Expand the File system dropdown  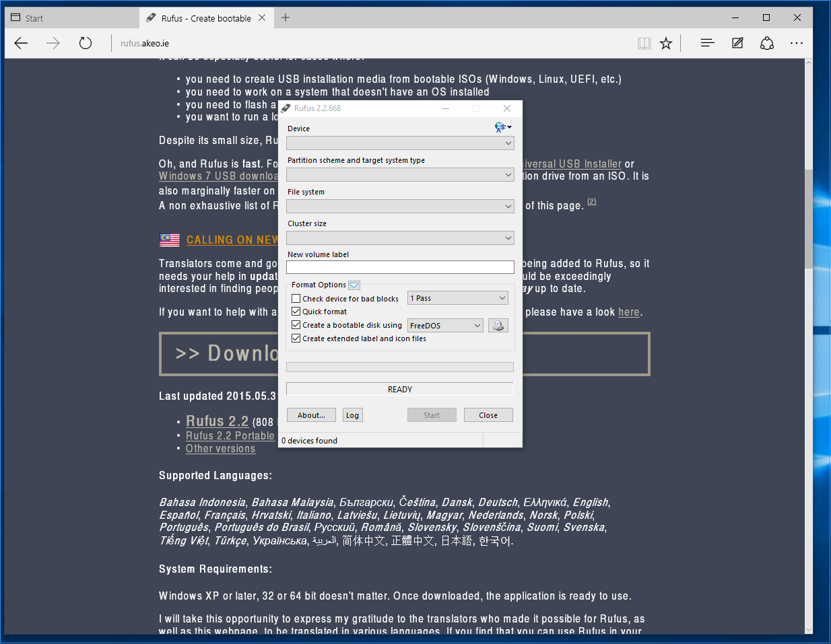point(400,207)
